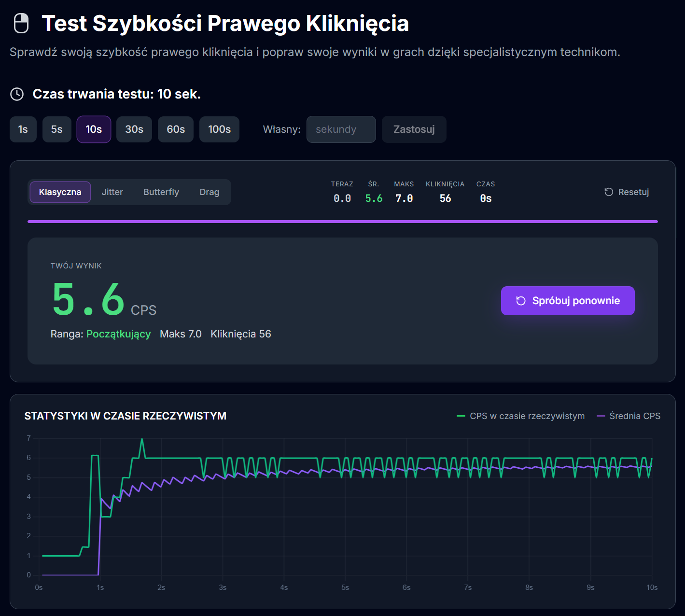Click the ŚR. average value 5.6
Image resolution: width=685 pixels, height=616 pixels.
click(374, 198)
